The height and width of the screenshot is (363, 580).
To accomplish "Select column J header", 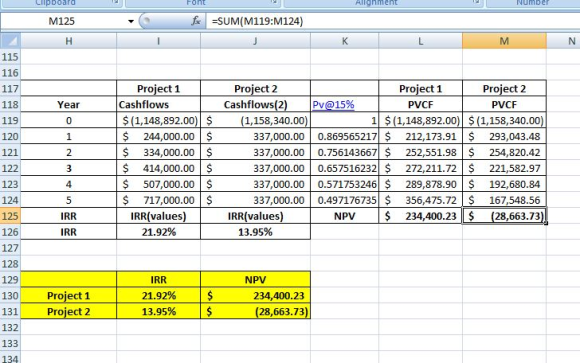I will pyautogui.click(x=255, y=41).
